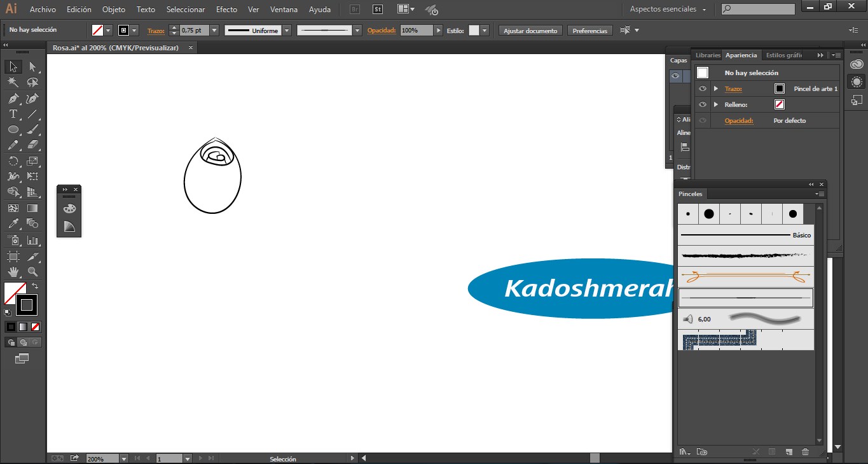Switch to the Libraries tab
The width and height of the screenshot is (868, 464).
[708, 55]
